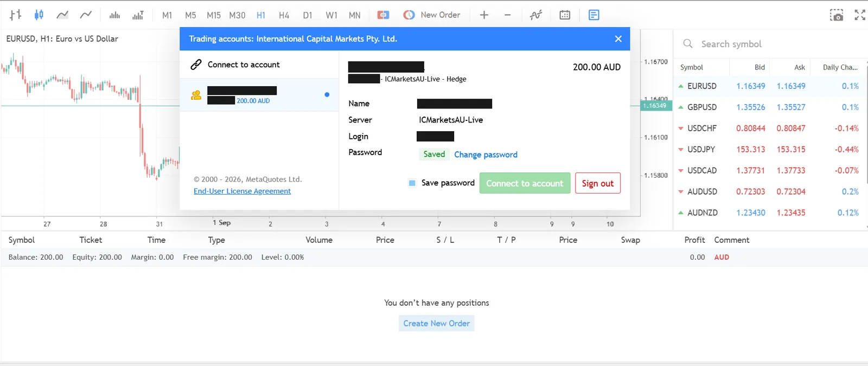Click the Ticket column header in trades table
The height and width of the screenshot is (366, 868).
pos(91,240)
